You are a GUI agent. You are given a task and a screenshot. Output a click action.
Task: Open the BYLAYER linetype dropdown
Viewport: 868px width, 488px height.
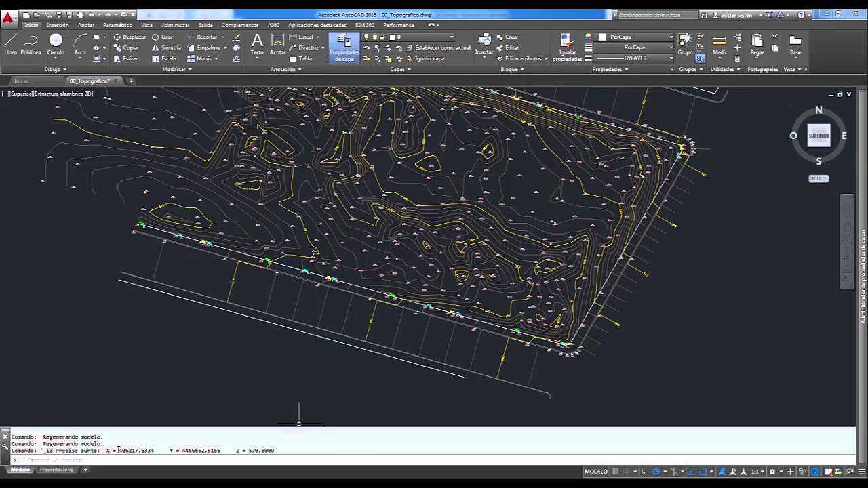(671, 58)
